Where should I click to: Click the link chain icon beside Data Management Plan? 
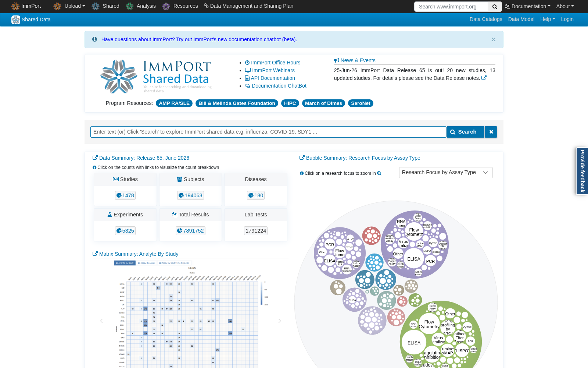click(x=206, y=6)
